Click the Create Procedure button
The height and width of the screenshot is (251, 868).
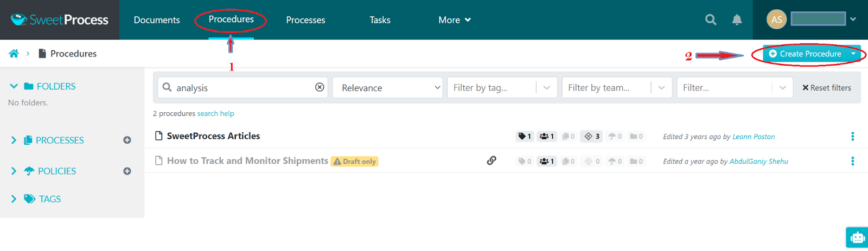click(805, 54)
